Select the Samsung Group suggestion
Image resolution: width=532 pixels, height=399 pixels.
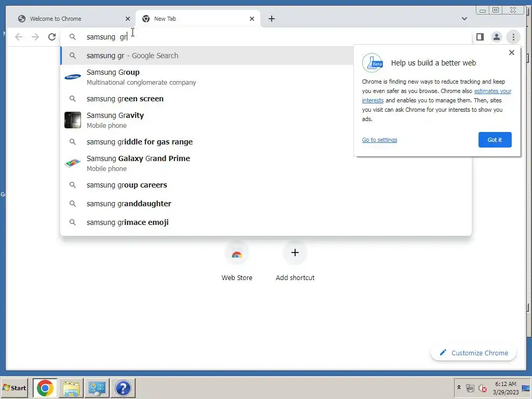[x=207, y=77]
